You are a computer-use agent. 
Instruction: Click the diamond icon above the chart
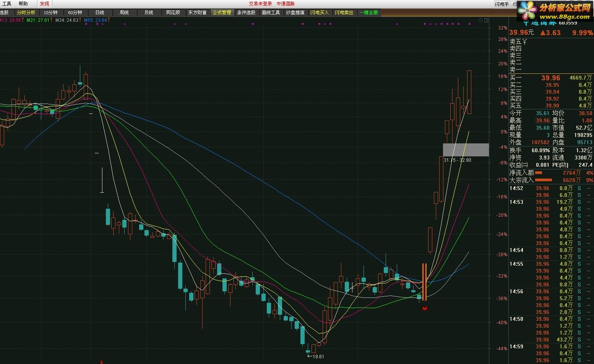click(481, 20)
